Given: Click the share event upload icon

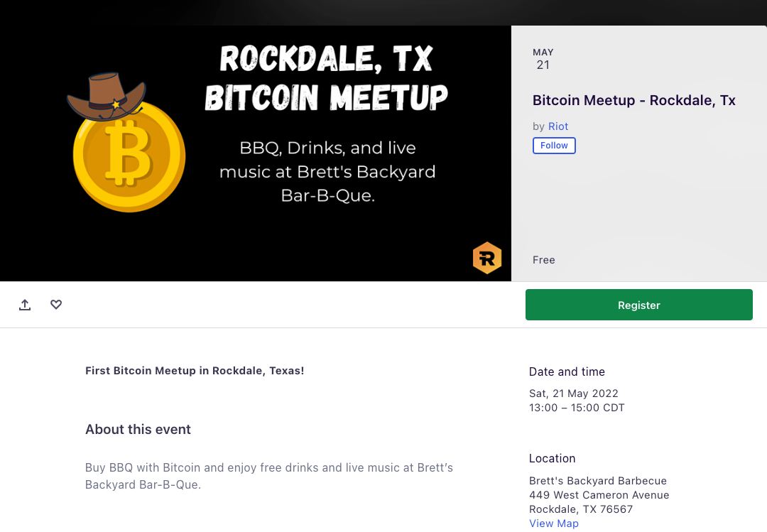Looking at the screenshot, I should [x=25, y=305].
